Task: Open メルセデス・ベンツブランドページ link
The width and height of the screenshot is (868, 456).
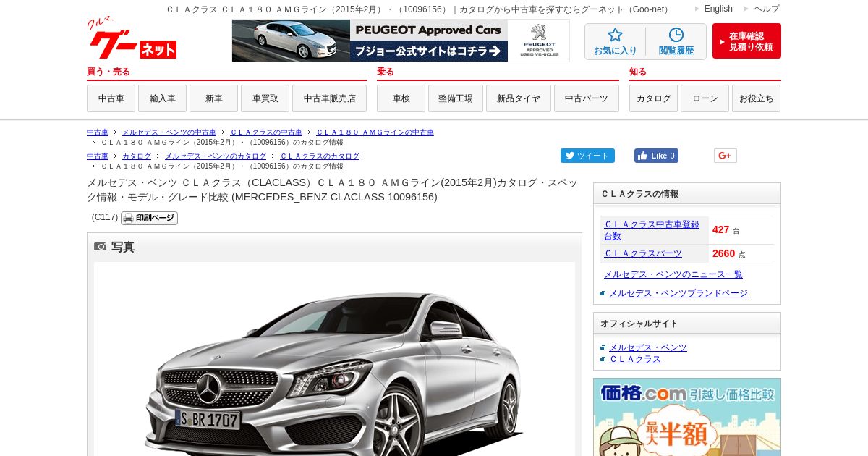Action: 678,293
